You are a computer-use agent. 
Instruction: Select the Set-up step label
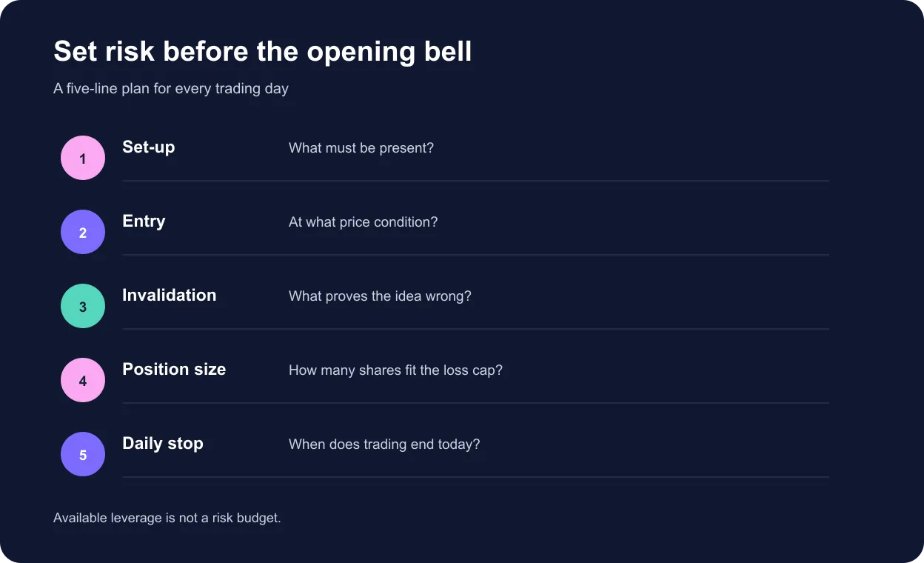[149, 147]
